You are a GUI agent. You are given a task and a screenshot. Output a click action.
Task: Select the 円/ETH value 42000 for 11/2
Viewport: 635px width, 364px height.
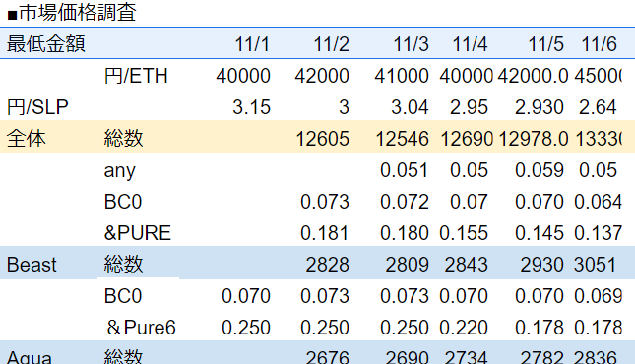coord(322,76)
